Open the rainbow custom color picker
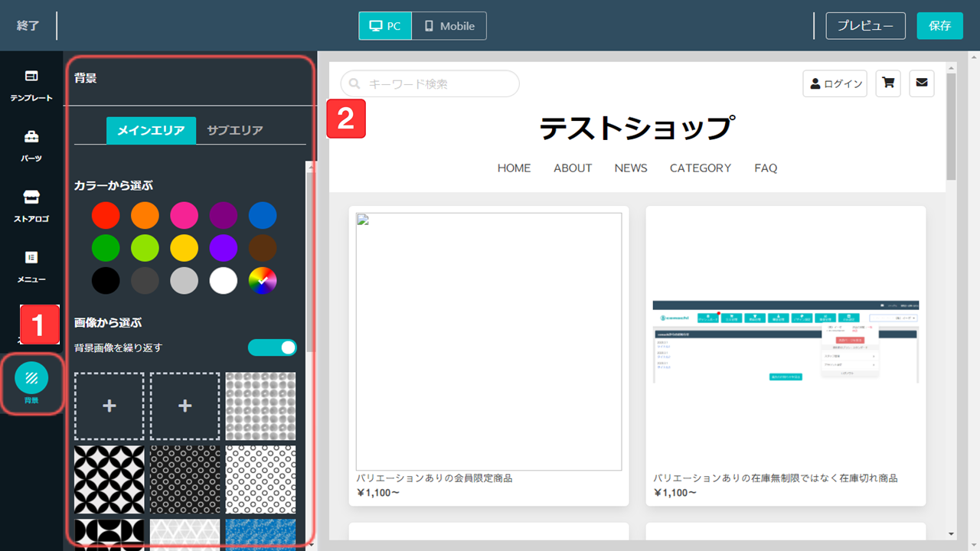 coord(263,281)
